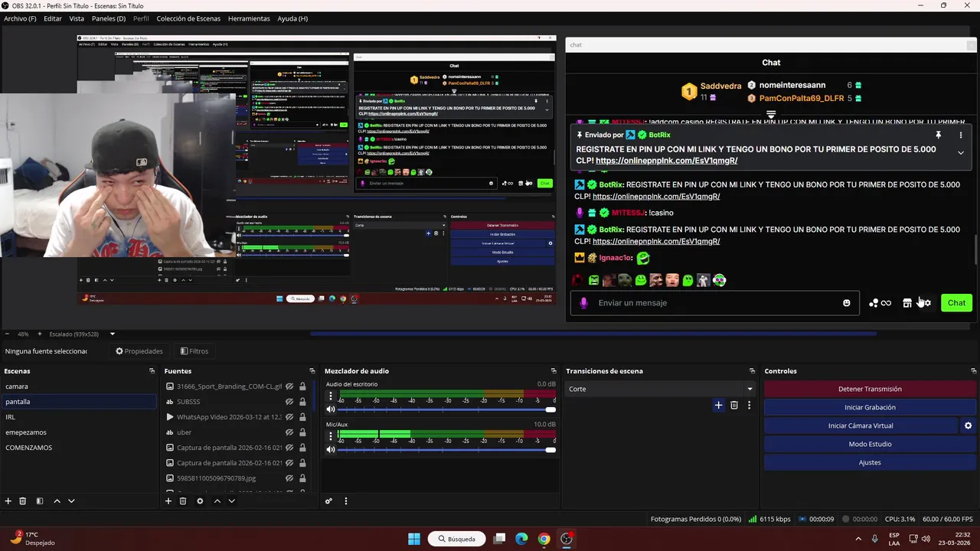Open advanced audio properties gears icon
The width and height of the screenshot is (980, 551).
(328, 501)
